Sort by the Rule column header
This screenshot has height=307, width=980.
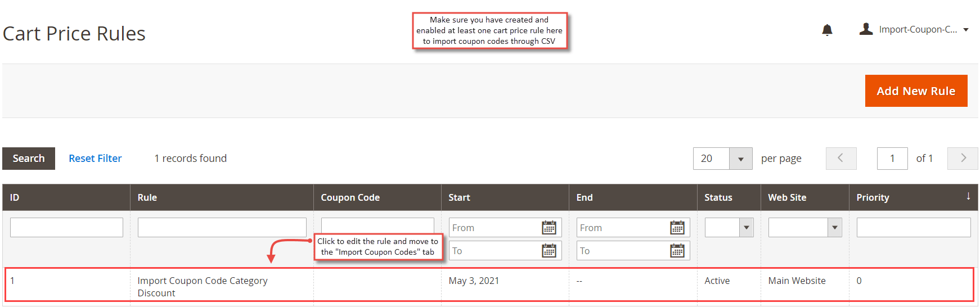pos(222,197)
